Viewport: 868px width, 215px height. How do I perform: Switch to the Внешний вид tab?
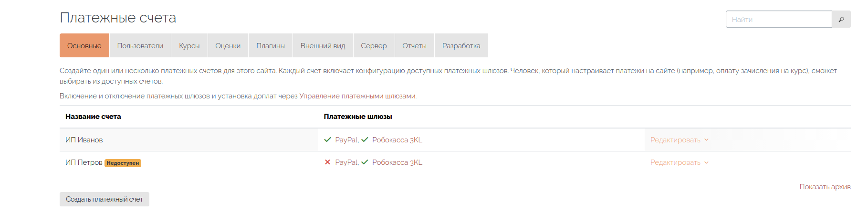pos(323,46)
